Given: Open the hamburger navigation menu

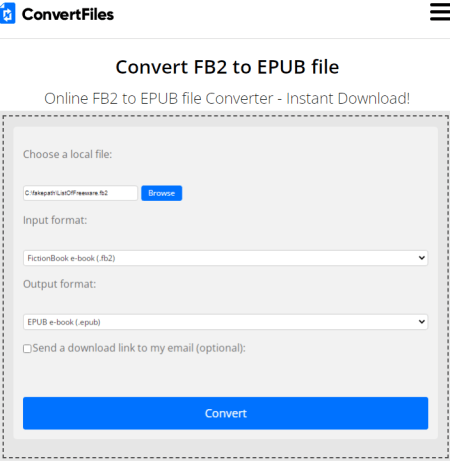Looking at the screenshot, I should point(440,12).
